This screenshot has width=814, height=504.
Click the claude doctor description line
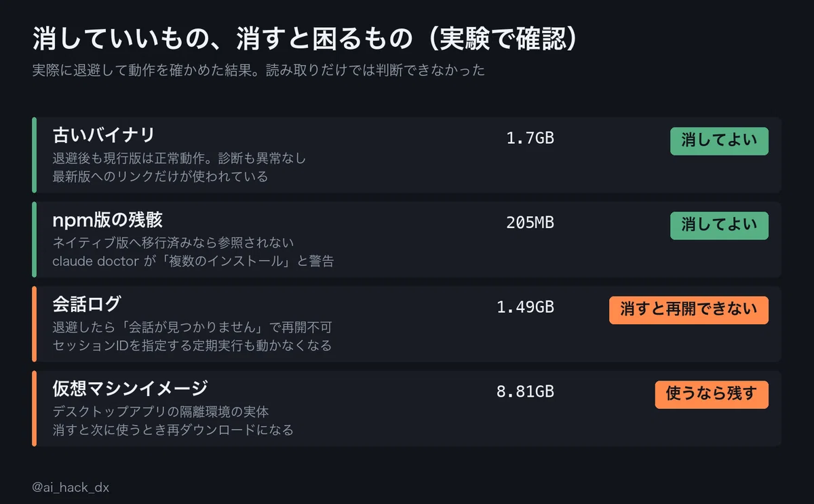click(193, 261)
